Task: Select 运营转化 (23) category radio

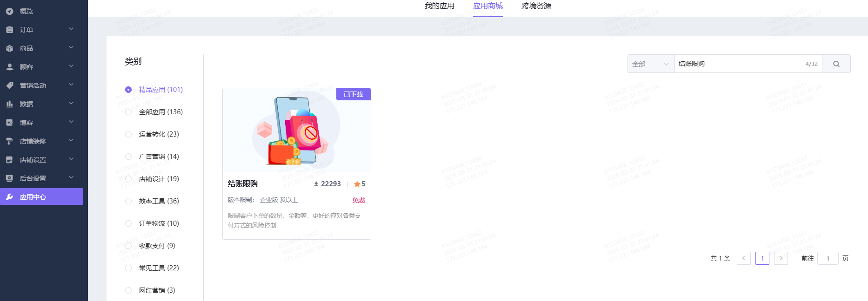Action: tap(128, 134)
